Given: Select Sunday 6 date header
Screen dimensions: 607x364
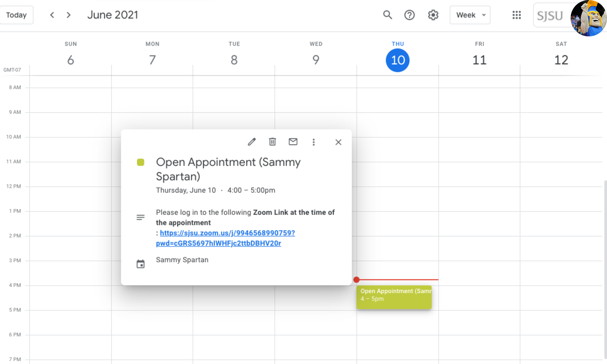Looking at the screenshot, I should click(x=71, y=60).
